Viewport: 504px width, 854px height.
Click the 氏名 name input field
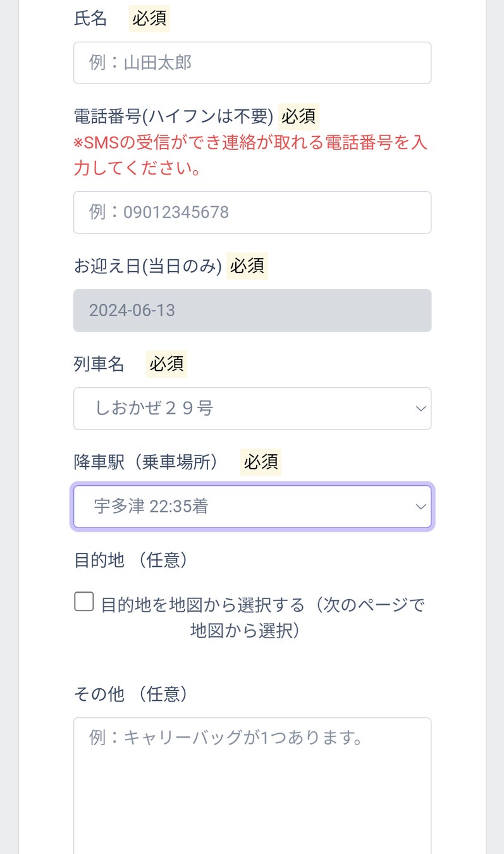(x=252, y=63)
